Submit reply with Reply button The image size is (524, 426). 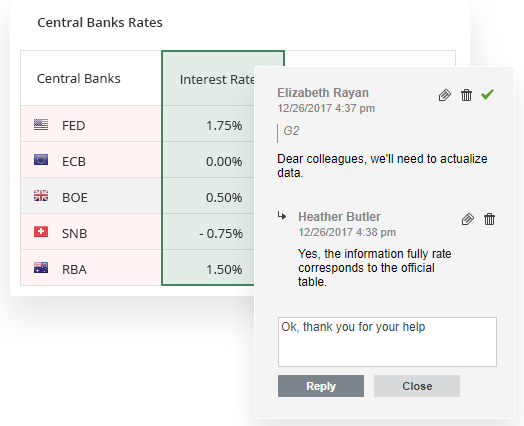tap(321, 386)
